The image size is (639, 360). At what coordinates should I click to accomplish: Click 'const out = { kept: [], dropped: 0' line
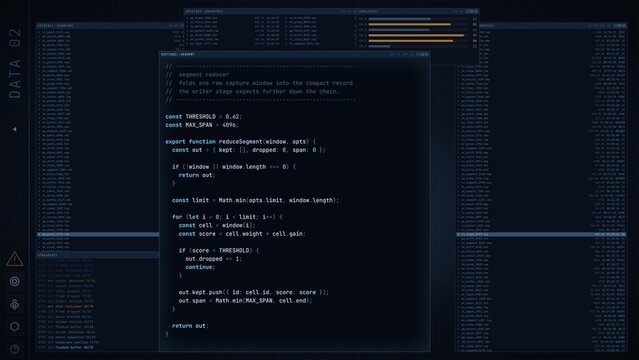249,150
